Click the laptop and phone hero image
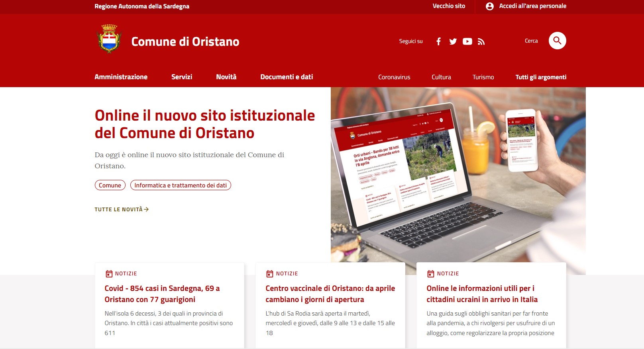Image resolution: width=644 pixels, height=349 pixels. [458, 175]
